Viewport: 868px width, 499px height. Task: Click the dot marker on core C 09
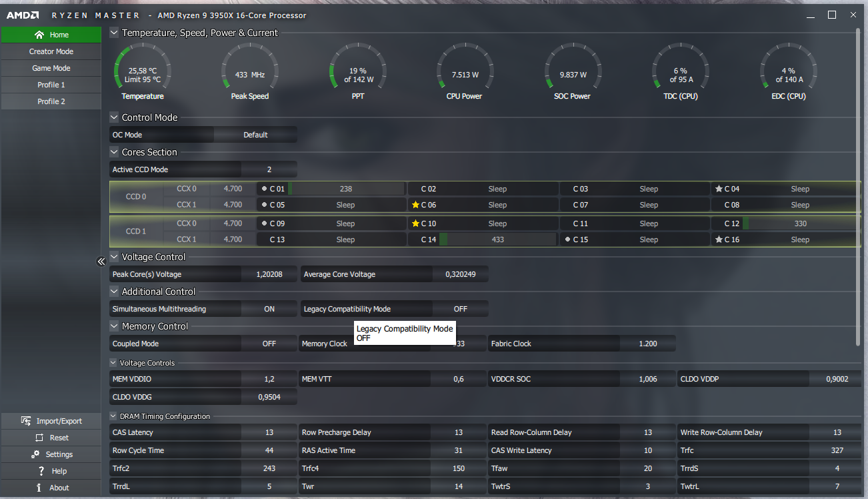tap(265, 223)
